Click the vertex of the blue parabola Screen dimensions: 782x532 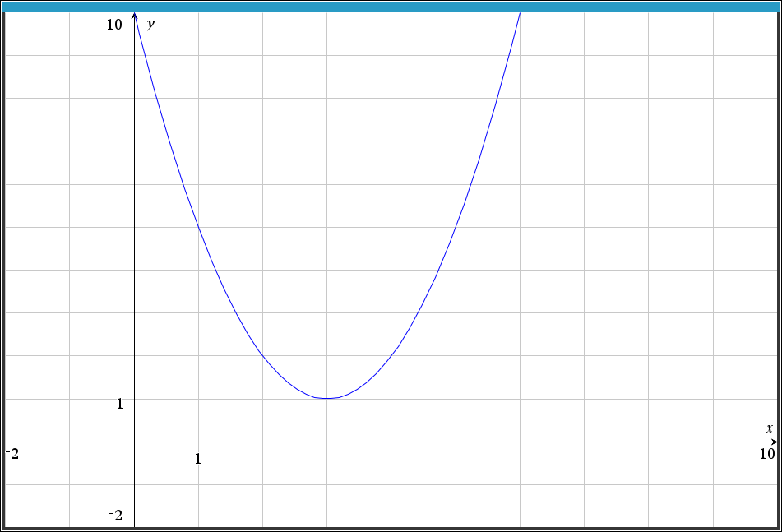point(327,399)
